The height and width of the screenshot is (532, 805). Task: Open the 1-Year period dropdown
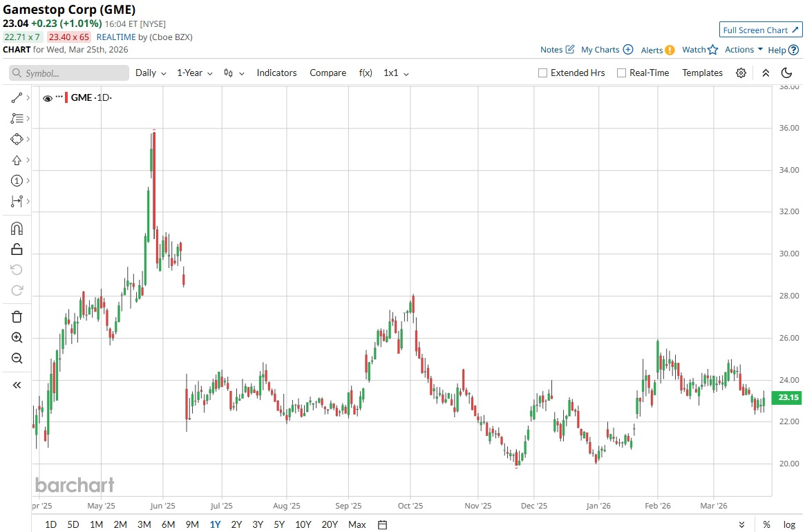coord(195,73)
